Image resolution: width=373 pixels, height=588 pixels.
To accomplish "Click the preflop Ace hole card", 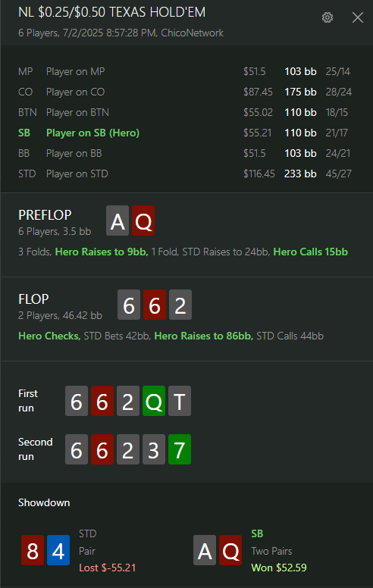I will pyautogui.click(x=118, y=220).
